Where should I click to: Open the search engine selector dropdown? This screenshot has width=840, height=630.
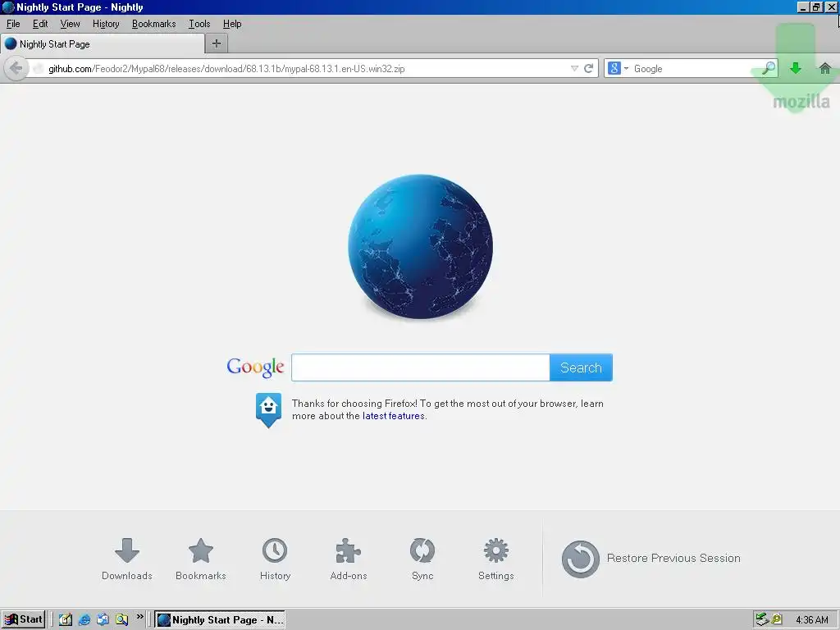pos(618,69)
